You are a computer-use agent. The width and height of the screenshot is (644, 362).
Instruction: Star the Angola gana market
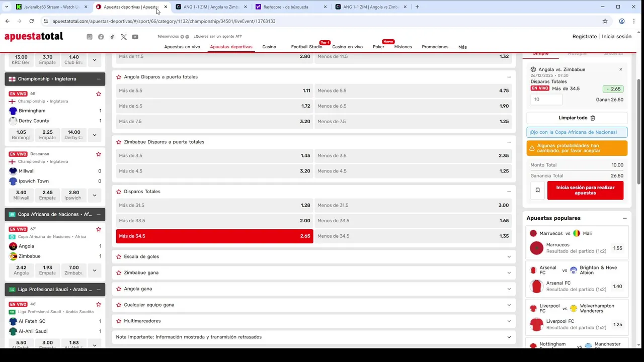(x=119, y=289)
